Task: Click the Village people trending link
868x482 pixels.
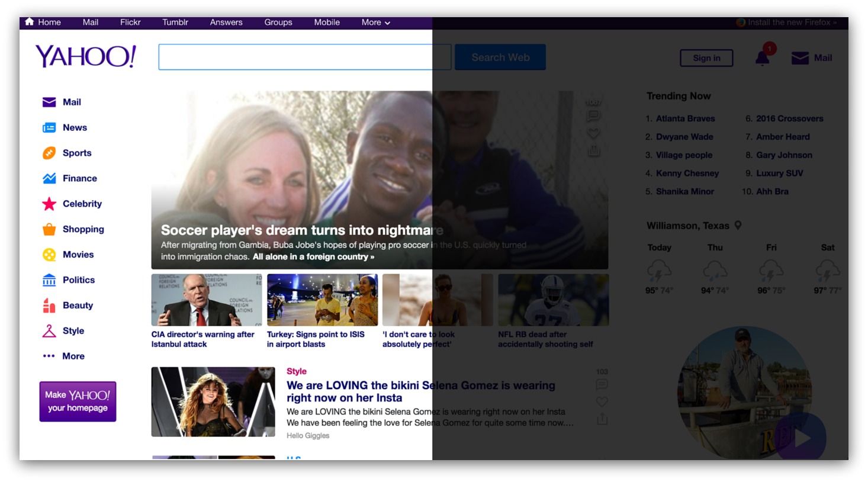Action: tap(684, 155)
